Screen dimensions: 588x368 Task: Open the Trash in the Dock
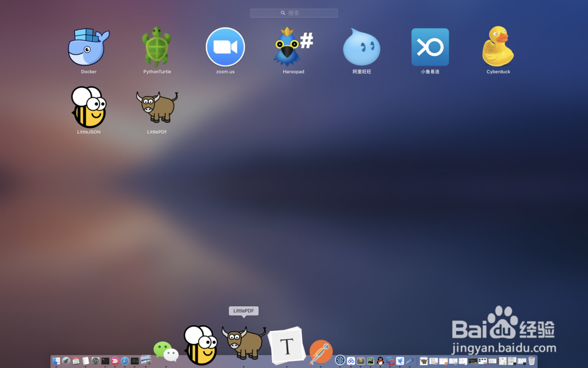532,361
